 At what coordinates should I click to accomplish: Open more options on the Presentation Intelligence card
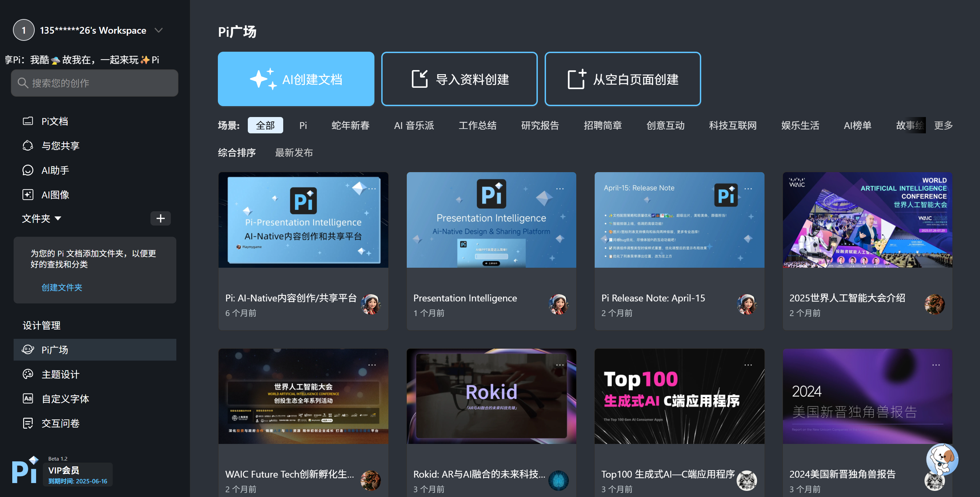coord(560,188)
